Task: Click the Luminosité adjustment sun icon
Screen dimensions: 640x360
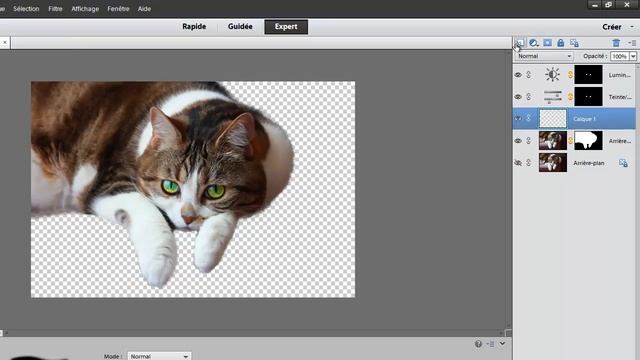Action: pos(552,75)
